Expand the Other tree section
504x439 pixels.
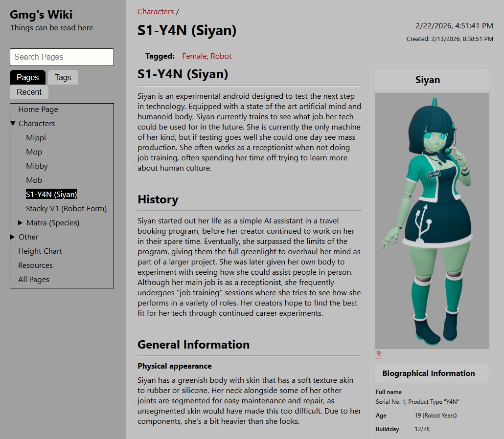(13, 237)
